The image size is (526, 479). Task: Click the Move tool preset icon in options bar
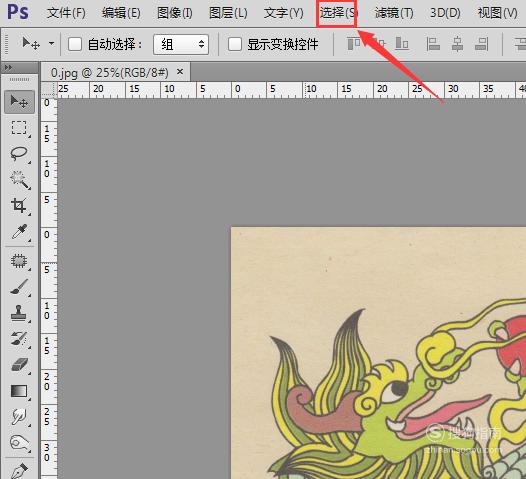31,44
